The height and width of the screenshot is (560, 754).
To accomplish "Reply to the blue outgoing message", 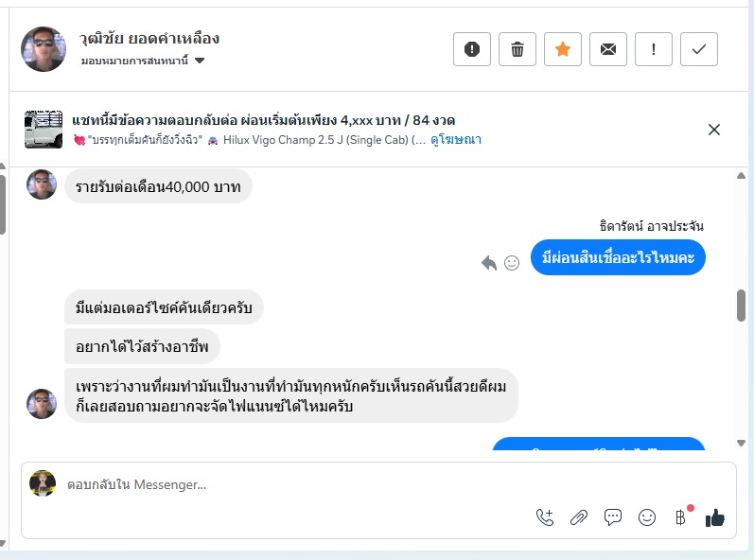I will click(489, 263).
